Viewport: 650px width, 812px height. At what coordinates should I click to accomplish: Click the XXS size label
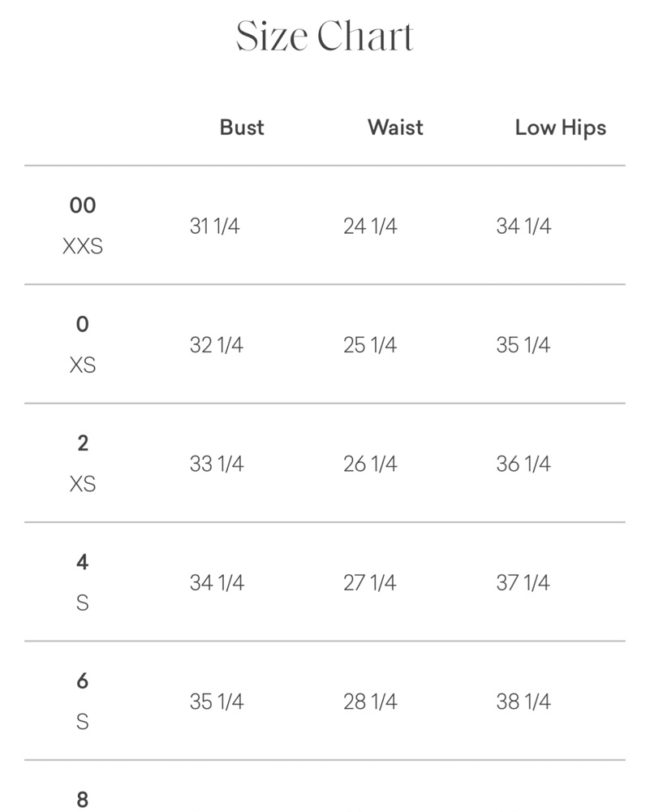point(83,246)
